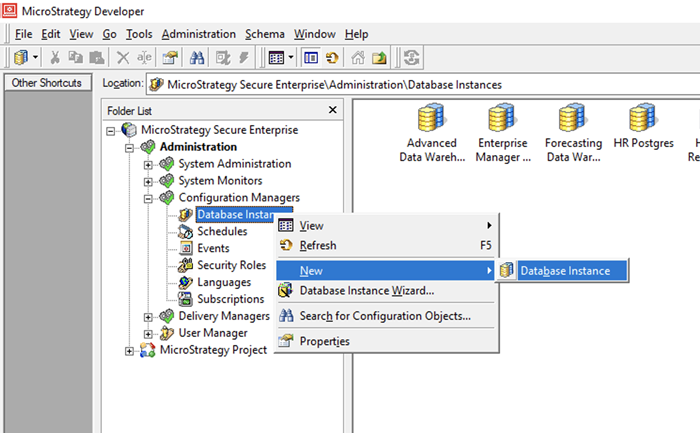
Task: Close the Folder List panel
Action: [x=333, y=110]
